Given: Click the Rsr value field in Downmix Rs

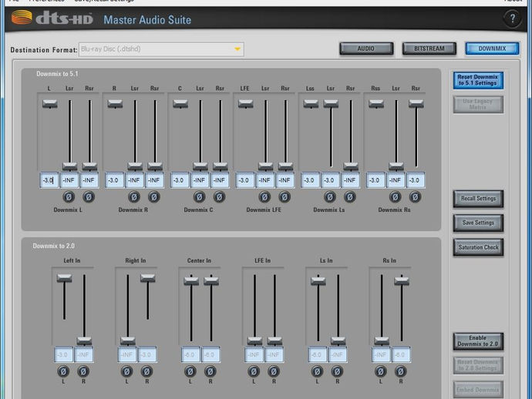Looking at the screenshot, I should click(x=416, y=180).
